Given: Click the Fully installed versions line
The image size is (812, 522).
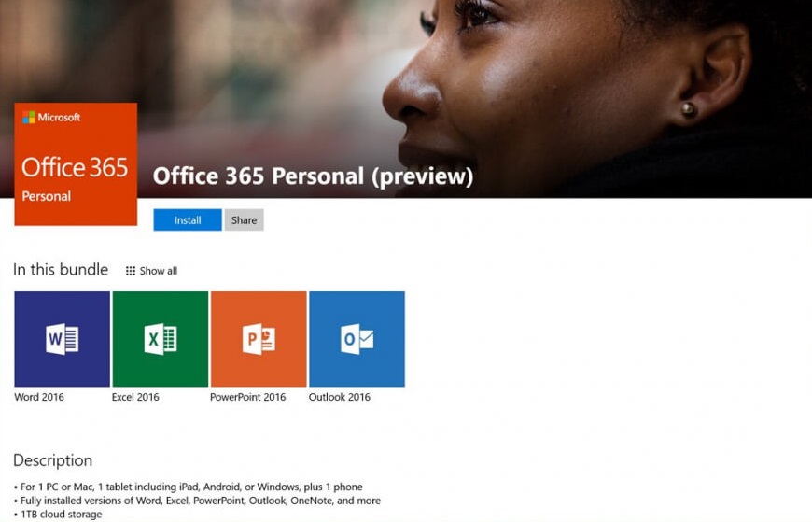Looking at the screenshot, I should [197, 501].
